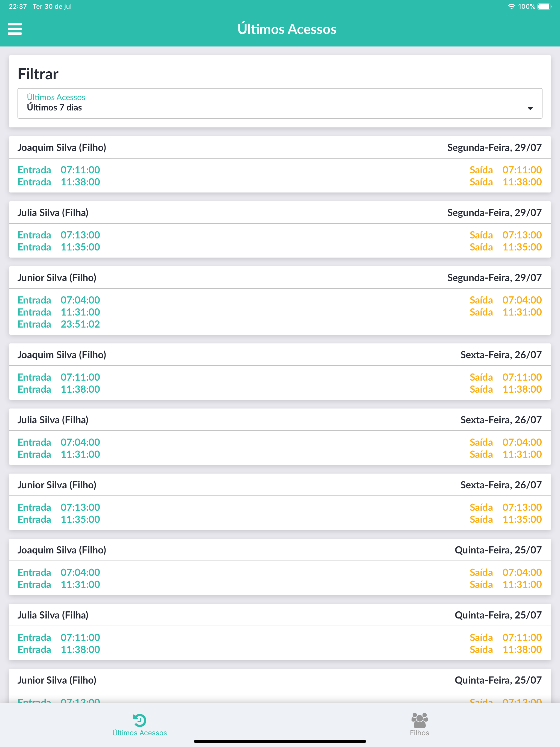Click Entrada 11:35:00 on Junior's 26/07 card
Image resolution: width=560 pixels, height=747 pixels.
click(59, 520)
